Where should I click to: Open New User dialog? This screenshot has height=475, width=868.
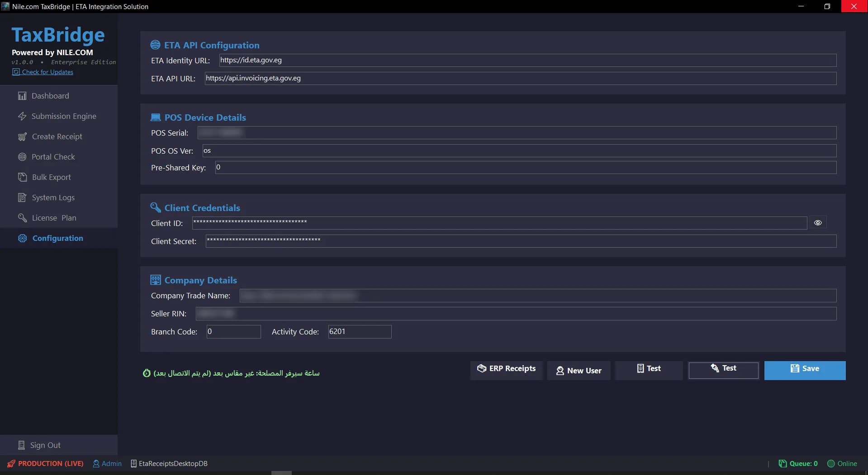579,370
